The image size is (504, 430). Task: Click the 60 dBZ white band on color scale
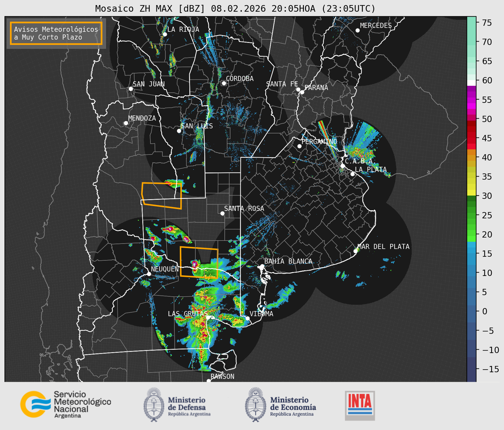click(x=471, y=83)
